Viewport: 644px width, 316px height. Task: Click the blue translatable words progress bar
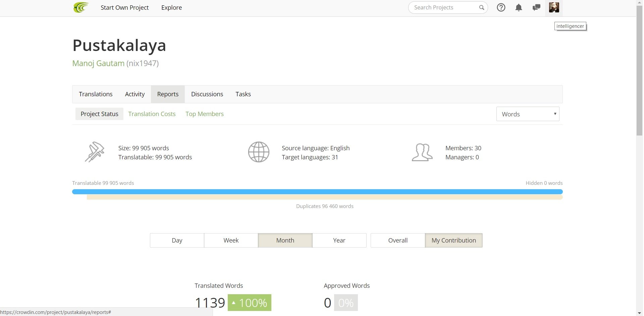[317, 192]
